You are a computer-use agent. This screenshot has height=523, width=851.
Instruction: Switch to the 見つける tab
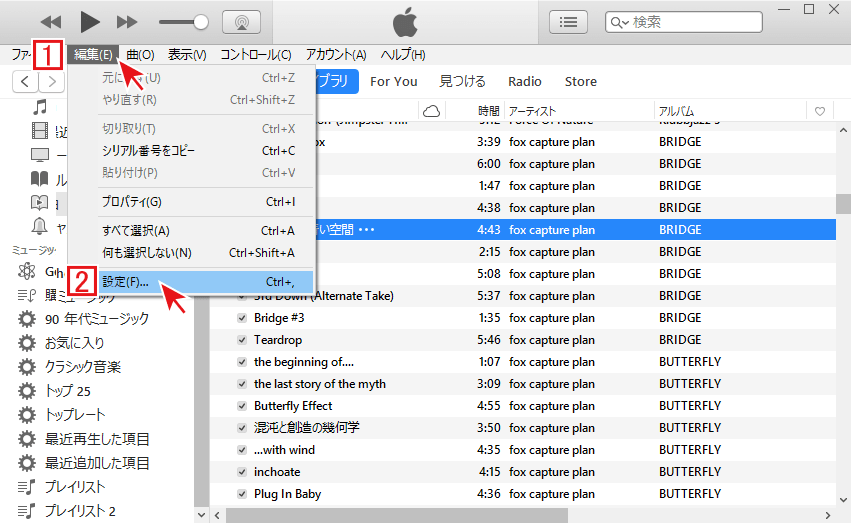462,81
